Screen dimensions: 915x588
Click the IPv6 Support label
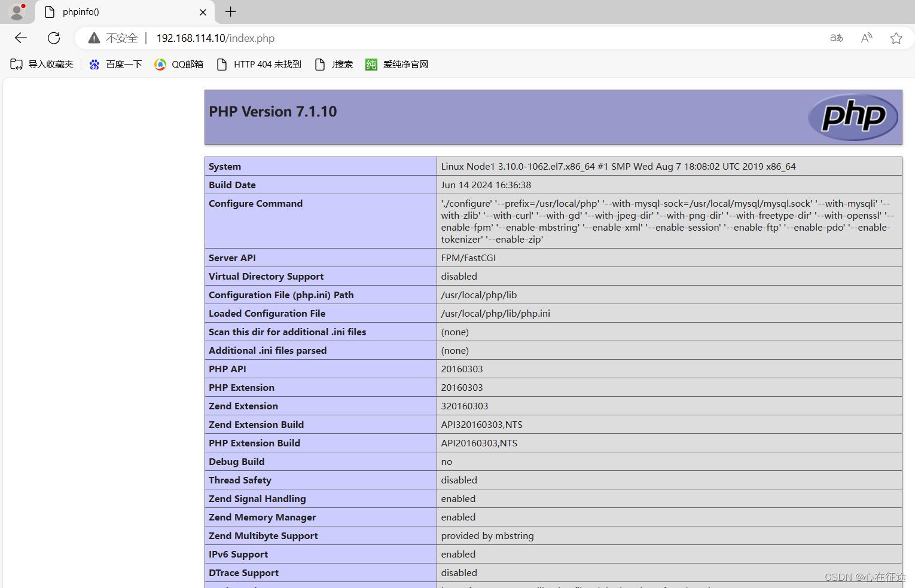(238, 555)
